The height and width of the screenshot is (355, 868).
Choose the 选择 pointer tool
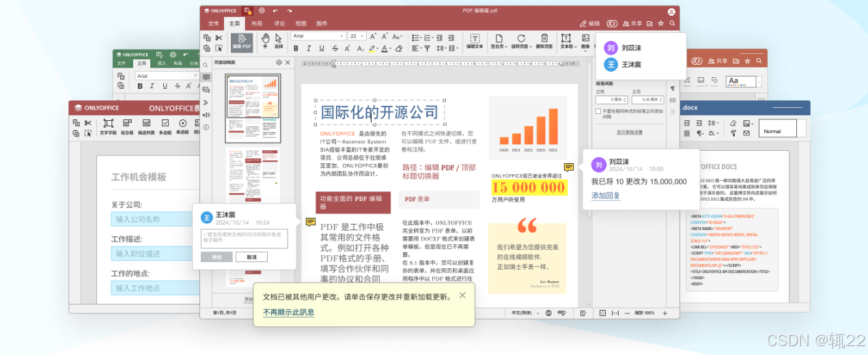(279, 41)
